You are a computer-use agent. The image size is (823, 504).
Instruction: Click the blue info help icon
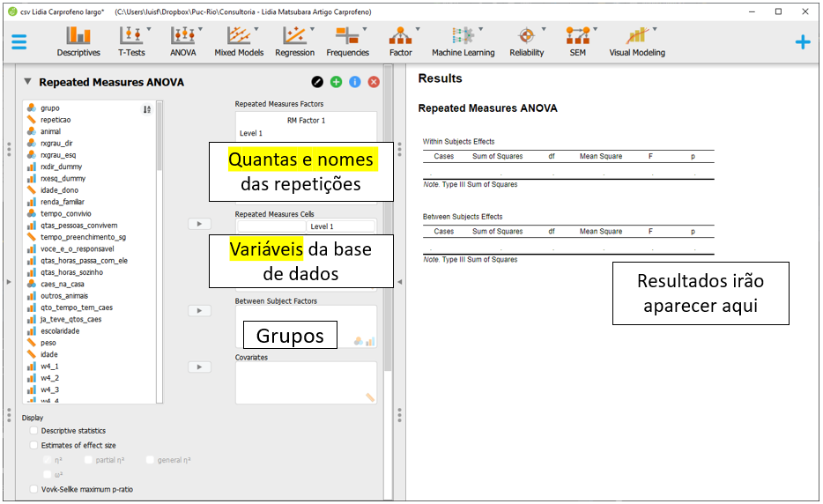(x=355, y=82)
